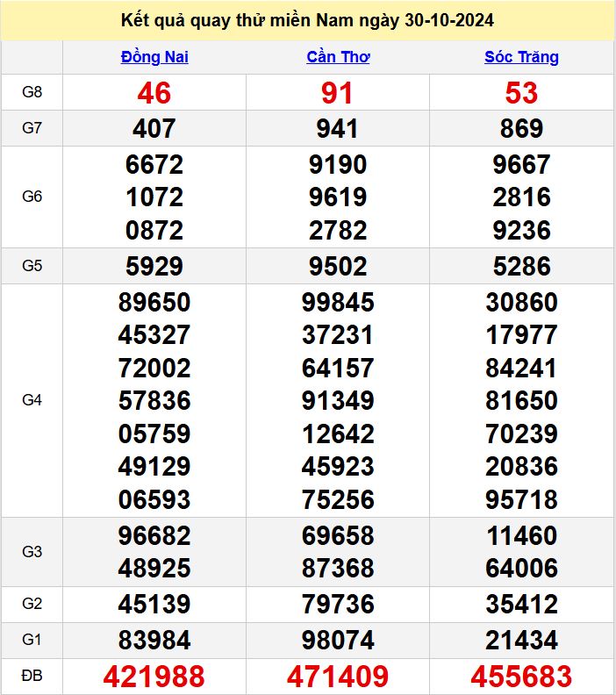Click the G4 number 49129
The width and height of the screenshot is (616, 695).
(154, 467)
